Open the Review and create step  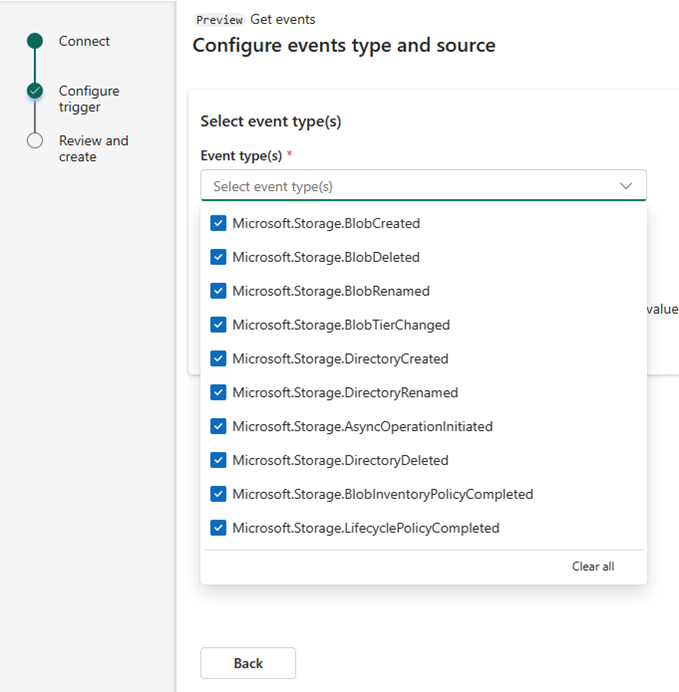93,148
